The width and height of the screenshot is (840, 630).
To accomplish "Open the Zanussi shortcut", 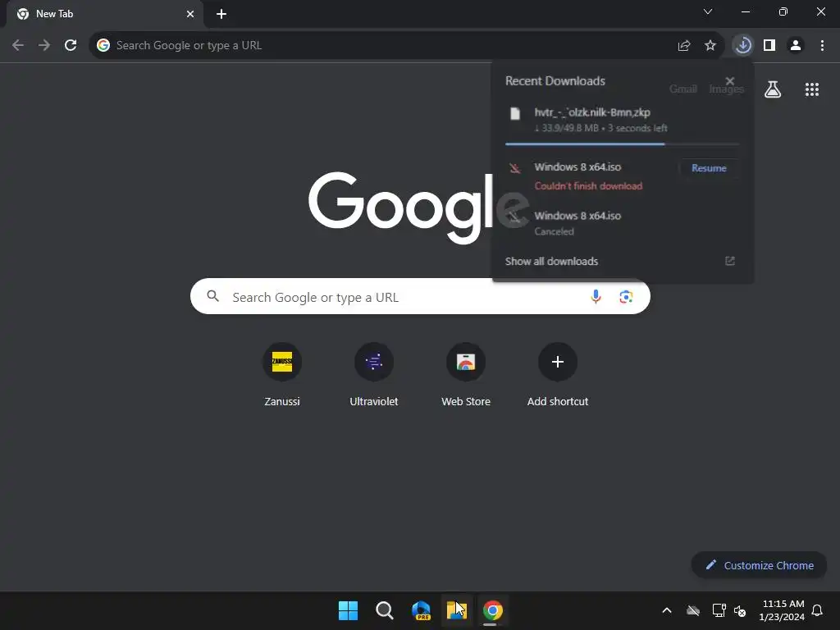I will (x=282, y=375).
